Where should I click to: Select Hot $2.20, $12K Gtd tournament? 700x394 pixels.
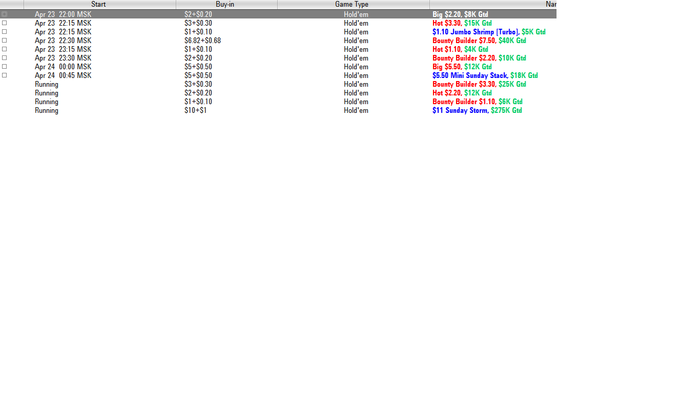pyautogui.click(x=462, y=93)
